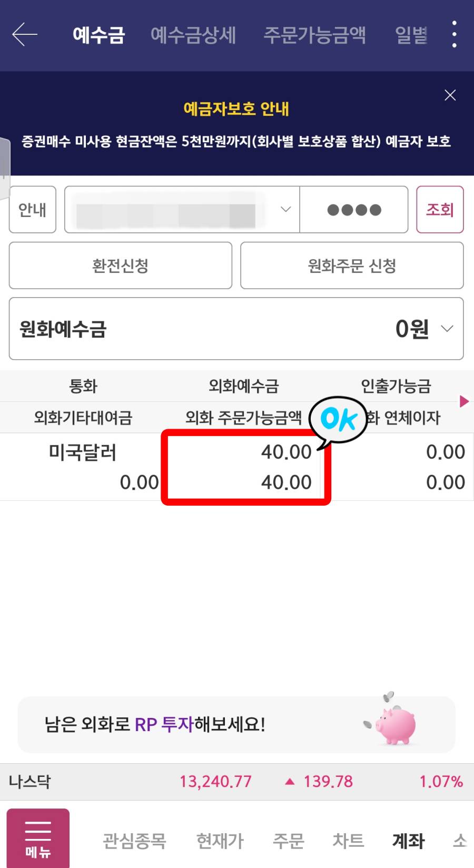This screenshot has width=474, height=868.
Task: Open the hamburger 메뉴 icon
Action: (37, 837)
